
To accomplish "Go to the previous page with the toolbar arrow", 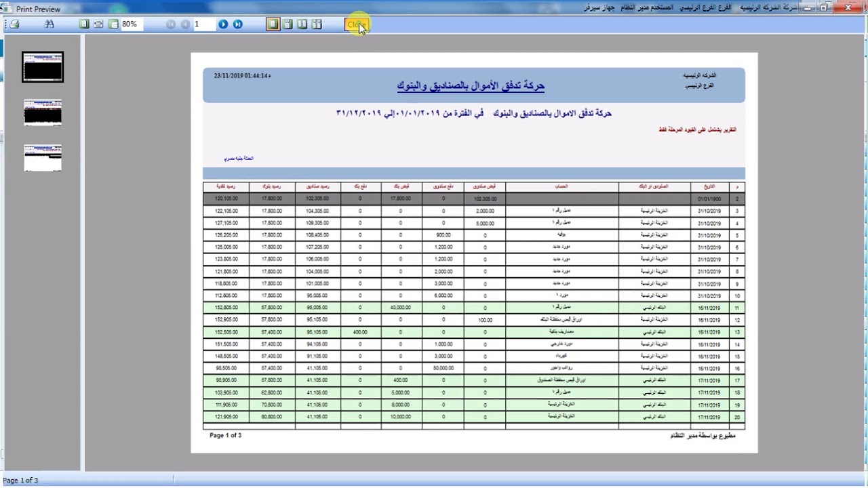I will point(185,24).
